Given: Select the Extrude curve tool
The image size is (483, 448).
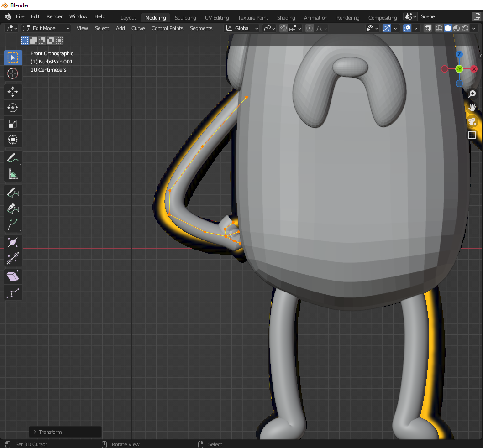Looking at the screenshot, I should 13,224.
